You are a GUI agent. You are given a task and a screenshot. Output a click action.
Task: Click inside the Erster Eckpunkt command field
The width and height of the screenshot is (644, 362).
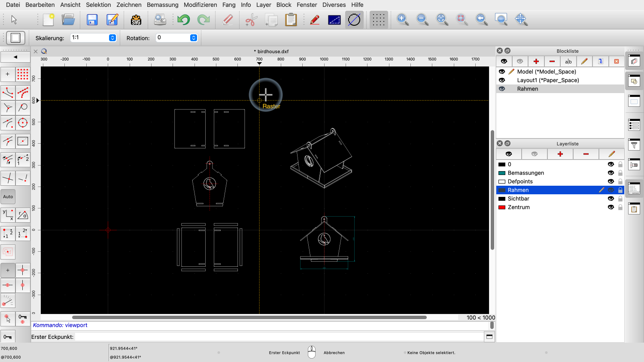coord(258,336)
